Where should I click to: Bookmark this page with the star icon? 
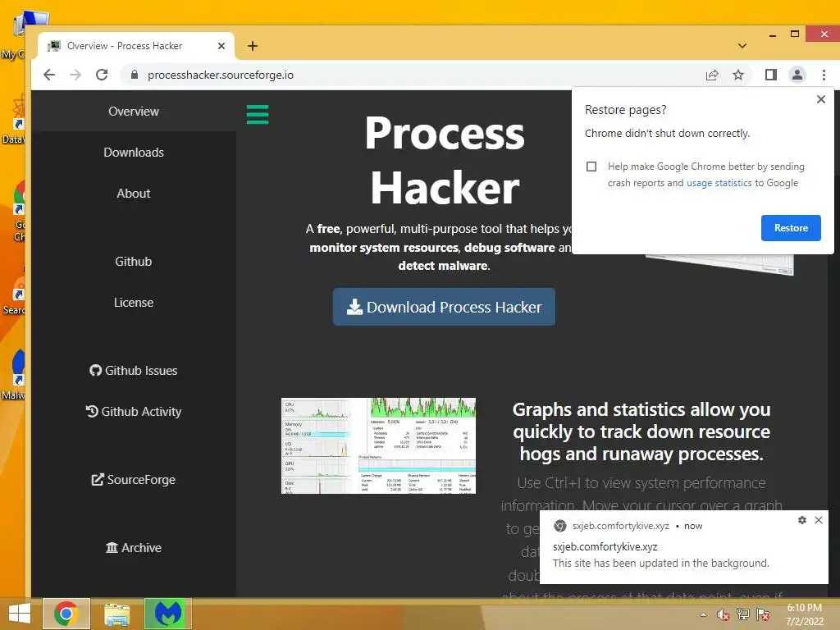coord(738,75)
